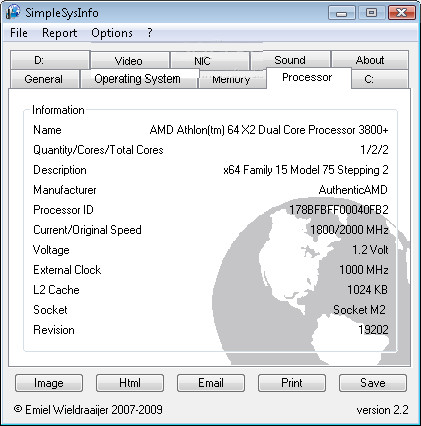
Task: Click the SimpleSysInfo title bar app icon
Action: 13,12
